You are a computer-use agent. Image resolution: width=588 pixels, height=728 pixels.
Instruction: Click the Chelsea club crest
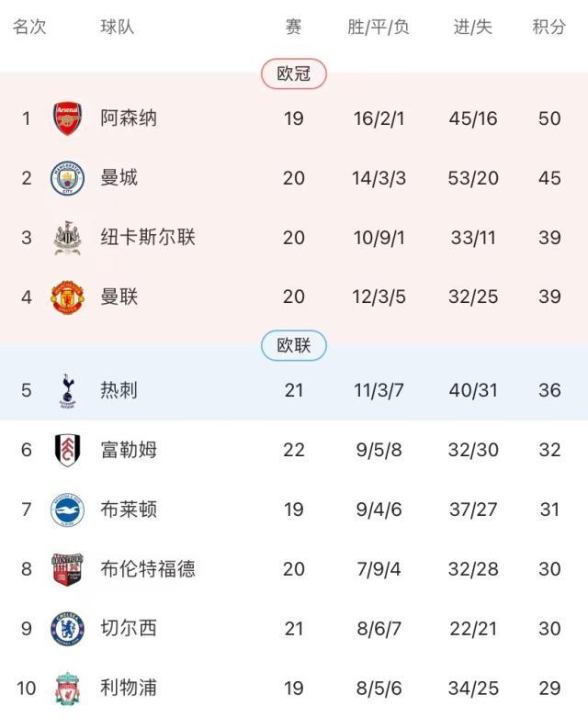pyautogui.click(x=67, y=628)
